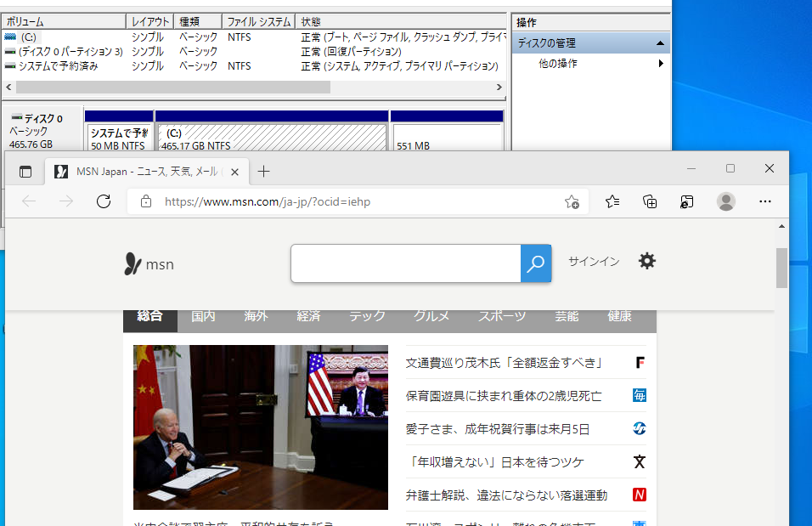Image resolution: width=812 pixels, height=526 pixels.
Task: Open the 健康 tab
Action: tap(619, 316)
